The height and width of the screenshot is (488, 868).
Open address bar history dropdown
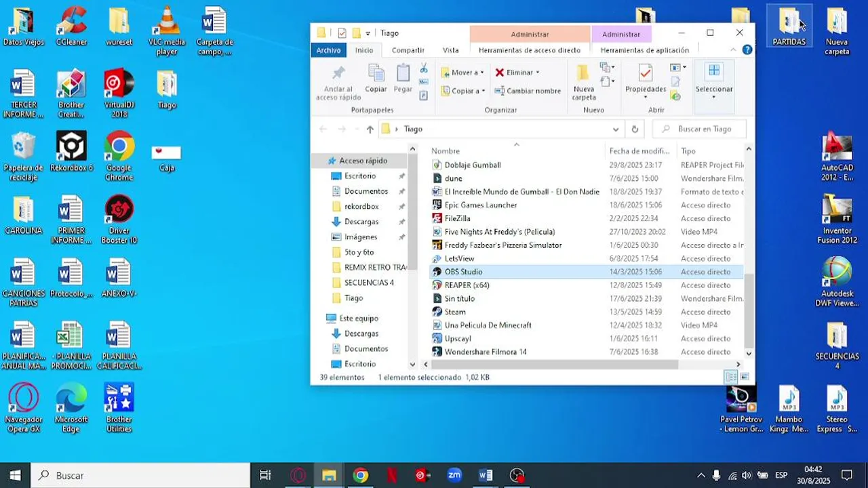pos(616,129)
